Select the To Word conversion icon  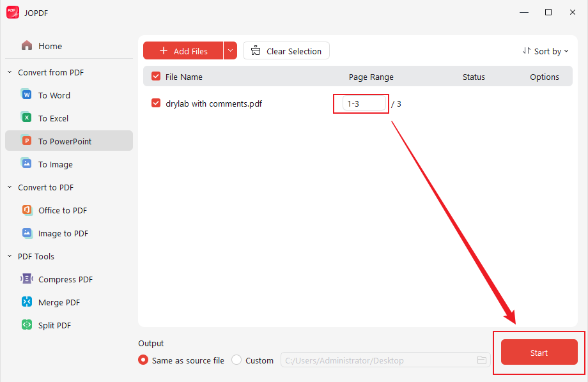(26, 95)
